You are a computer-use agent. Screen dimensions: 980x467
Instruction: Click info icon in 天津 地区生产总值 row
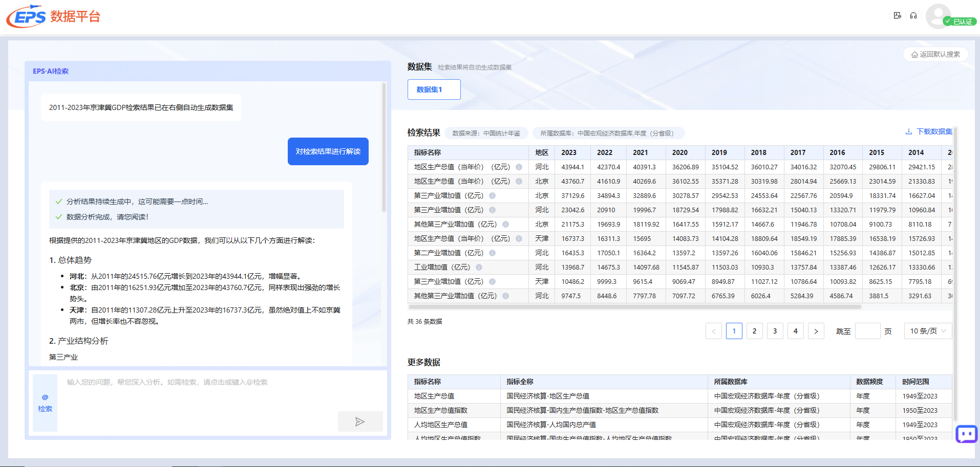(519, 238)
